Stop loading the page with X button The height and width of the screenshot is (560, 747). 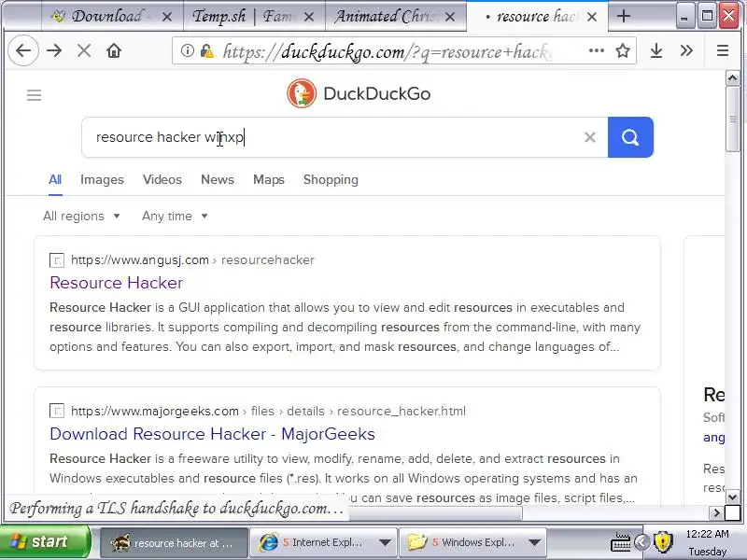tap(84, 50)
